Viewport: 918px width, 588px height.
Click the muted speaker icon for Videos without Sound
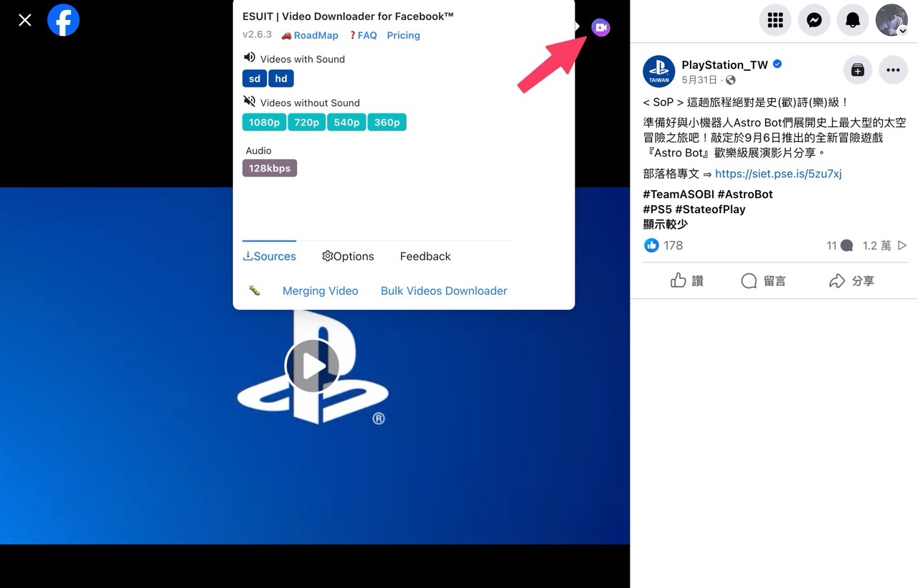tap(250, 101)
